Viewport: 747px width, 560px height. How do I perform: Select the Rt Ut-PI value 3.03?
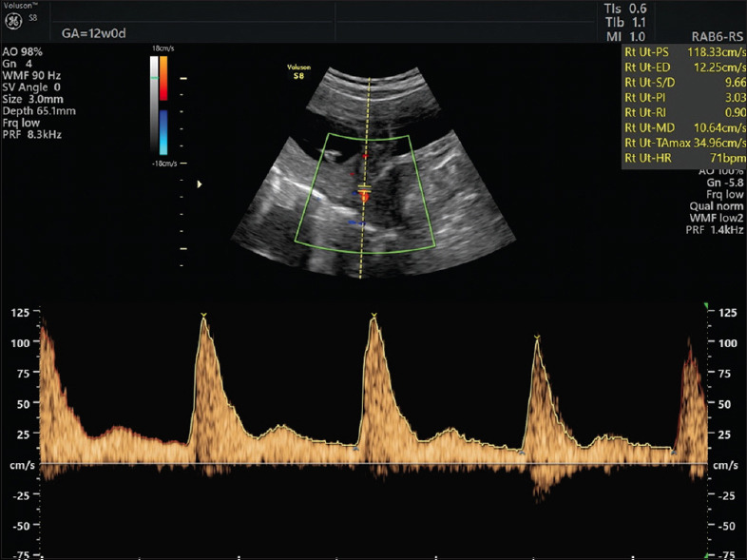pyautogui.click(x=732, y=96)
